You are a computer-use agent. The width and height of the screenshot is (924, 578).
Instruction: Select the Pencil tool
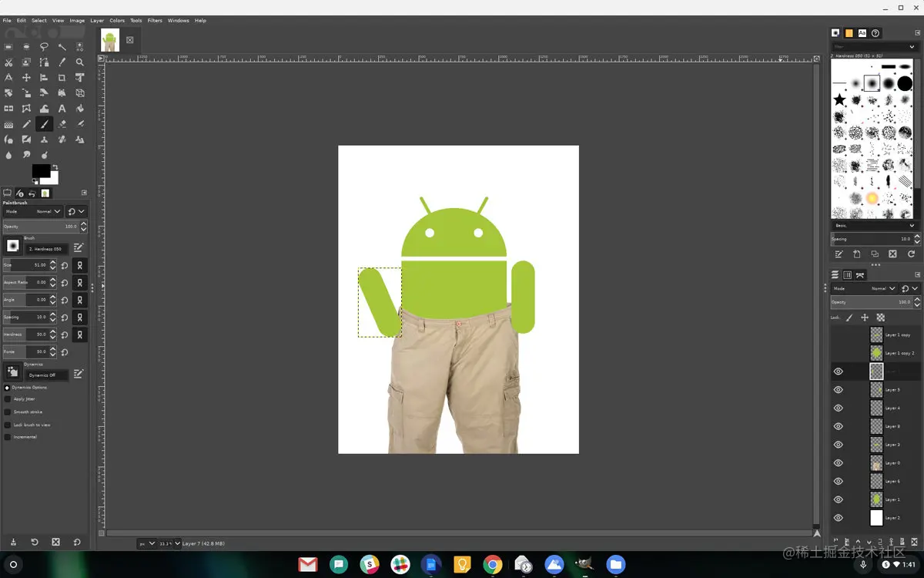point(26,124)
